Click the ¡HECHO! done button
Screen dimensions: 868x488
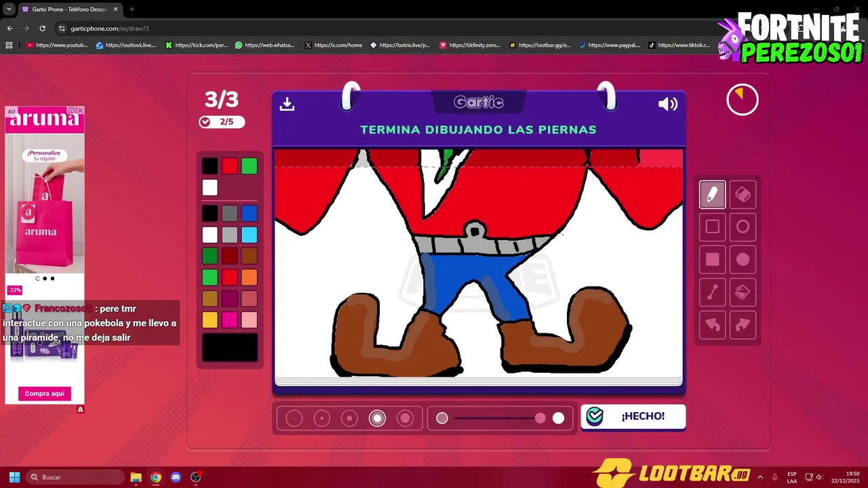[x=633, y=416]
